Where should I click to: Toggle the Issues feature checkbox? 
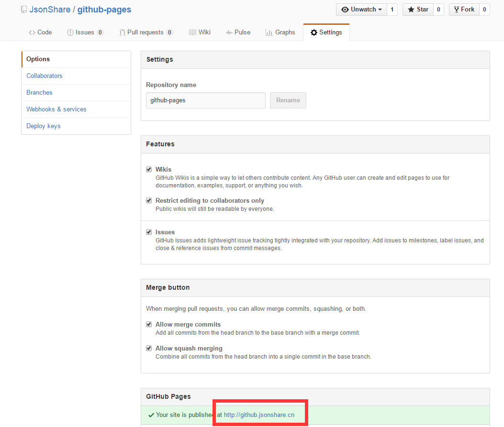point(149,232)
